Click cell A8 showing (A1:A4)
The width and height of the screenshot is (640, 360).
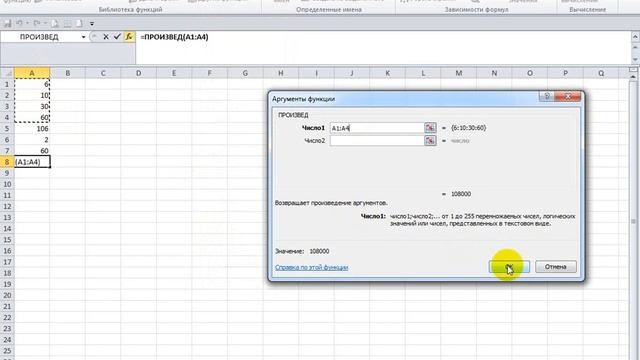click(x=32, y=162)
